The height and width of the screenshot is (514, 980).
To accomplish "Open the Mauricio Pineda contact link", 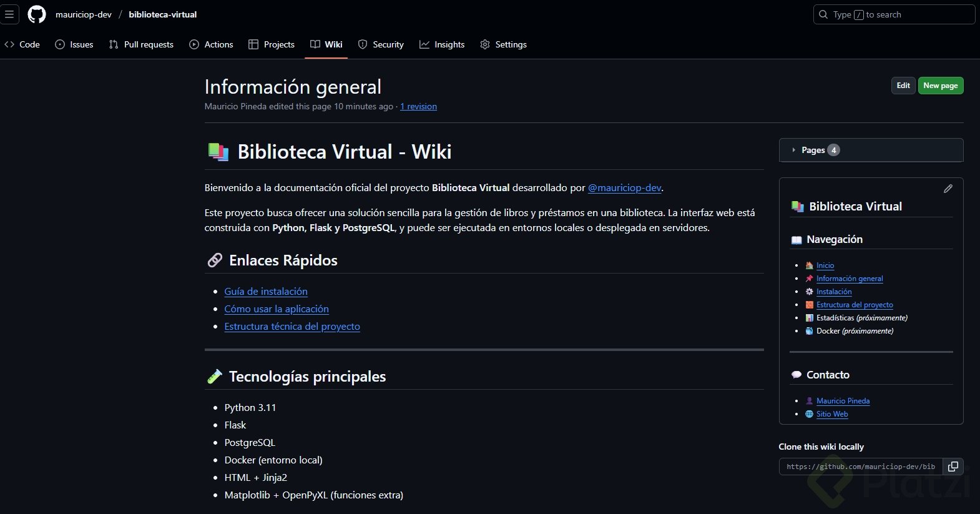I will click(843, 401).
